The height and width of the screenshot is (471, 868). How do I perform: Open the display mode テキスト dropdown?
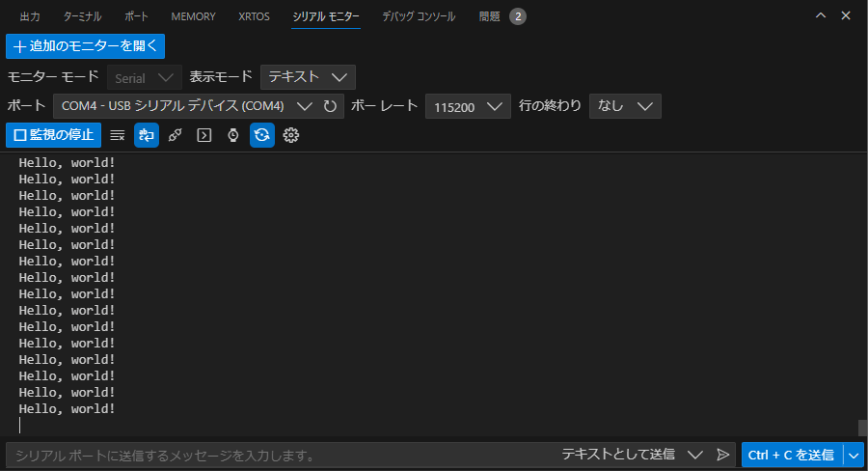pos(308,77)
